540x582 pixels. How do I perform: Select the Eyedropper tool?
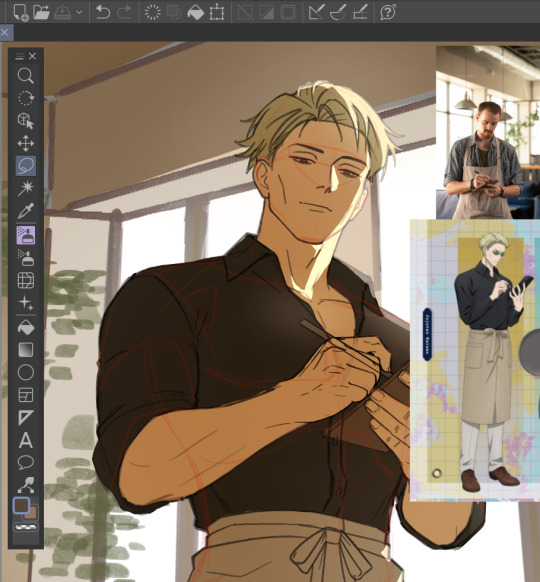[26, 210]
